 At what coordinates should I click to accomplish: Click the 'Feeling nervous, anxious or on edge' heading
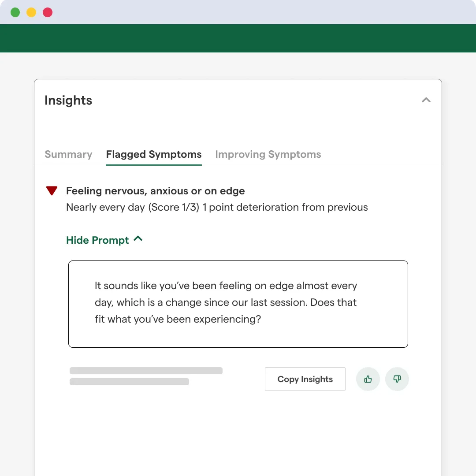click(x=156, y=191)
